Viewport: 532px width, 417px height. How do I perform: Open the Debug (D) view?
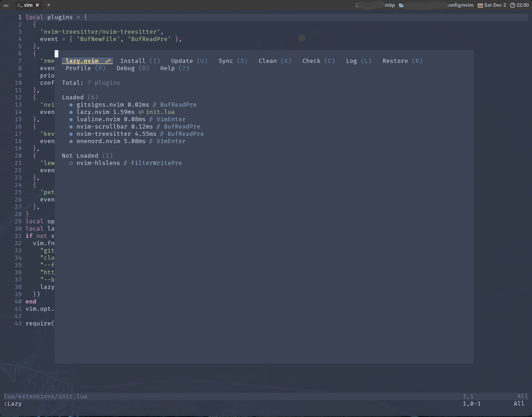[x=133, y=68]
